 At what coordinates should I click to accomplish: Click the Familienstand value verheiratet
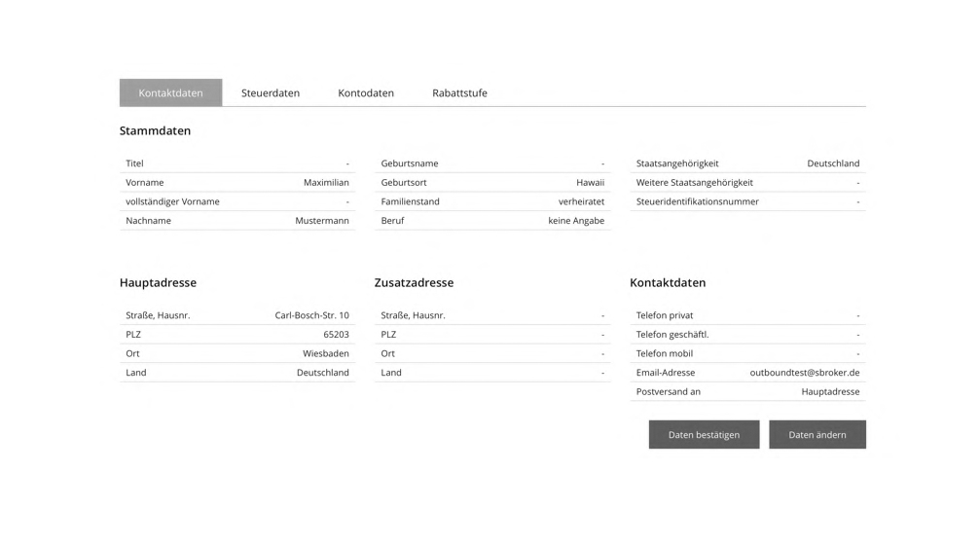click(x=581, y=201)
